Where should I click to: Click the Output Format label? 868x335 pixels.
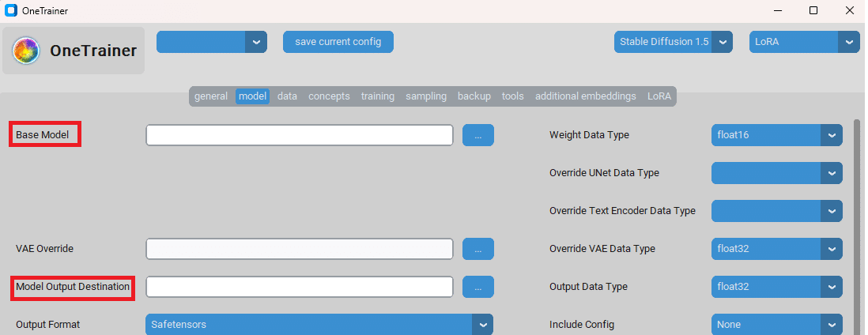tap(47, 325)
